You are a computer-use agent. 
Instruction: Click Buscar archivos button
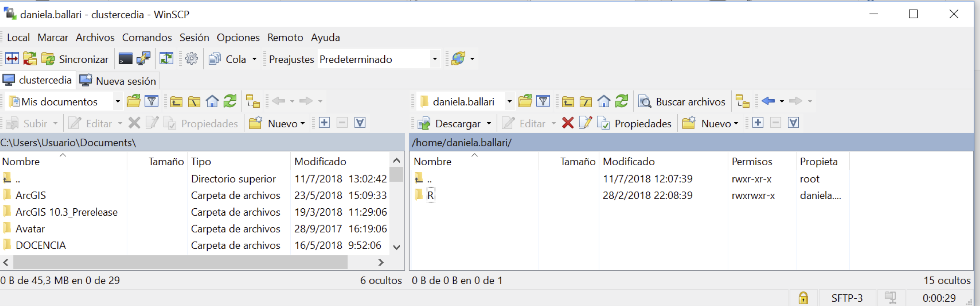(x=681, y=102)
